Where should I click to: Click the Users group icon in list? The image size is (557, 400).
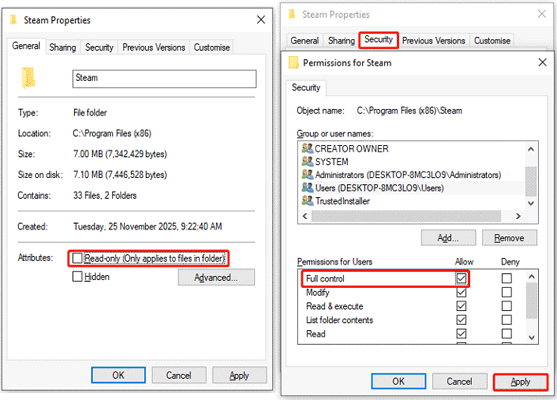coord(307,188)
